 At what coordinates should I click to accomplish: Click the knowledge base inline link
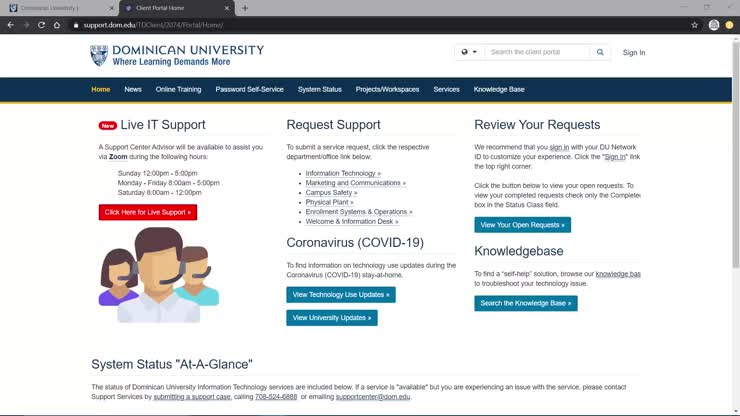tap(618, 274)
